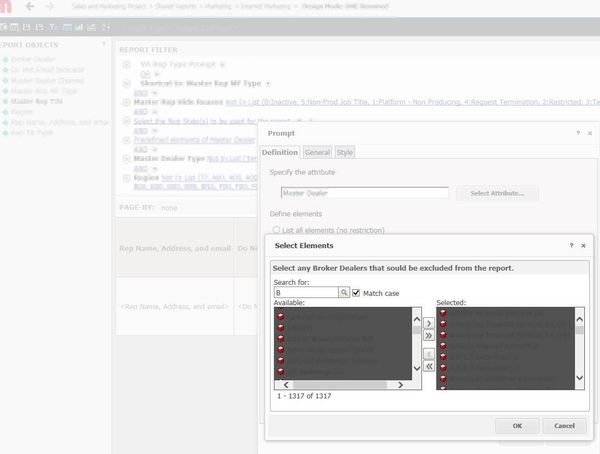Remove element with single left arrow

(x=429, y=354)
